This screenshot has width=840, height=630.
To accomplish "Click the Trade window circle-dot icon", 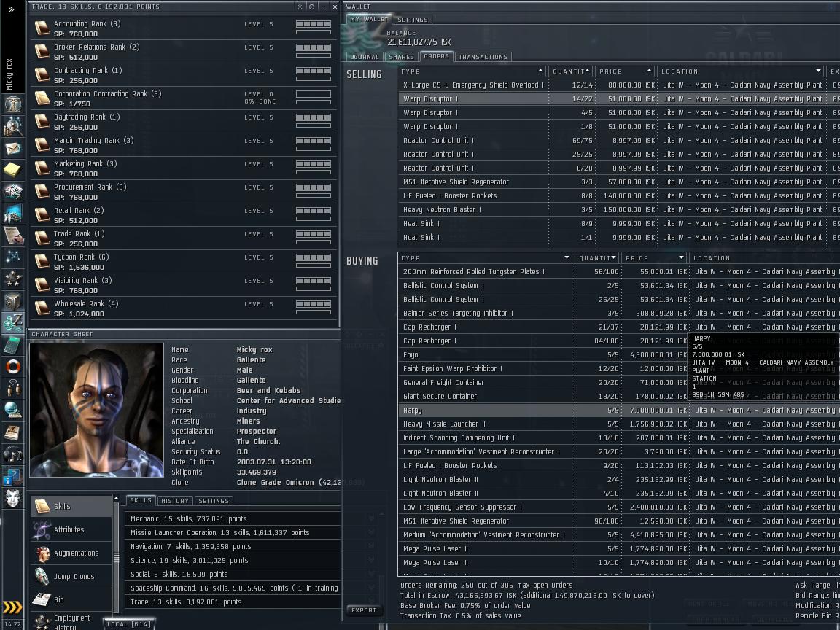I will pos(312,7).
